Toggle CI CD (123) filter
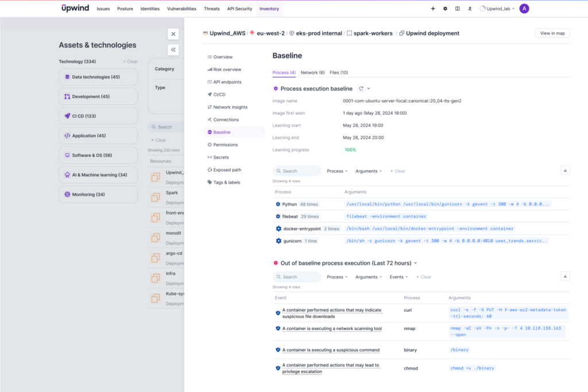The width and height of the screenshot is (588, 392). [98, 116]
